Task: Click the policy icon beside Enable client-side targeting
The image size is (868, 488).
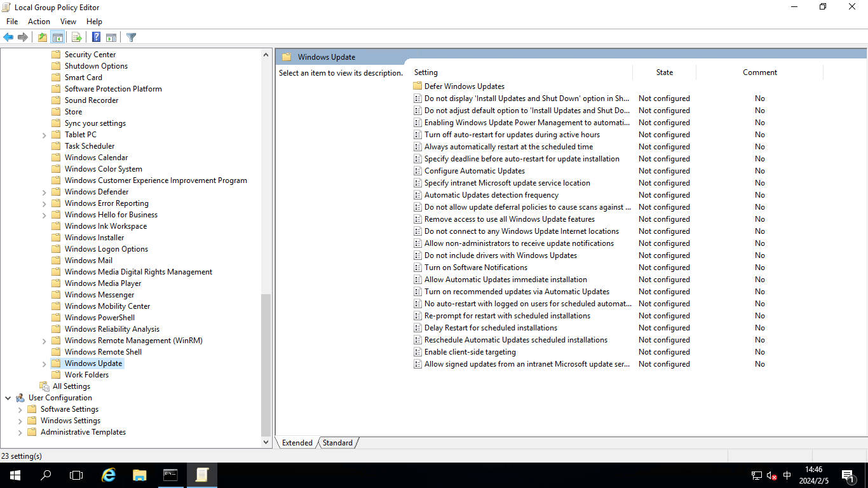Action: tap(417, 352)
